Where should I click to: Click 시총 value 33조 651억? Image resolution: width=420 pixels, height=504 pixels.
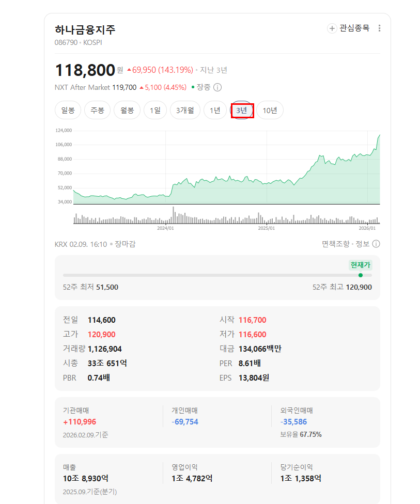click(107, 363)
